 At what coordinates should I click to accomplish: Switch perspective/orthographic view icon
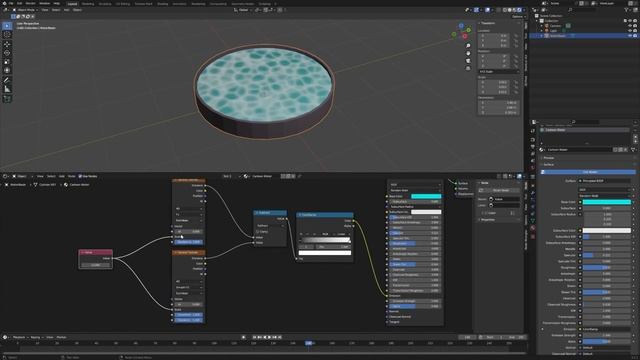click(468, 68)
